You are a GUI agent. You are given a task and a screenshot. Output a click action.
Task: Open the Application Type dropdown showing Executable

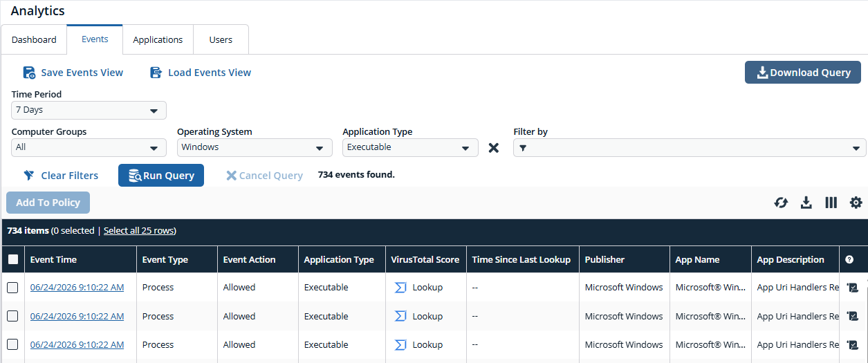pos(410,147)
